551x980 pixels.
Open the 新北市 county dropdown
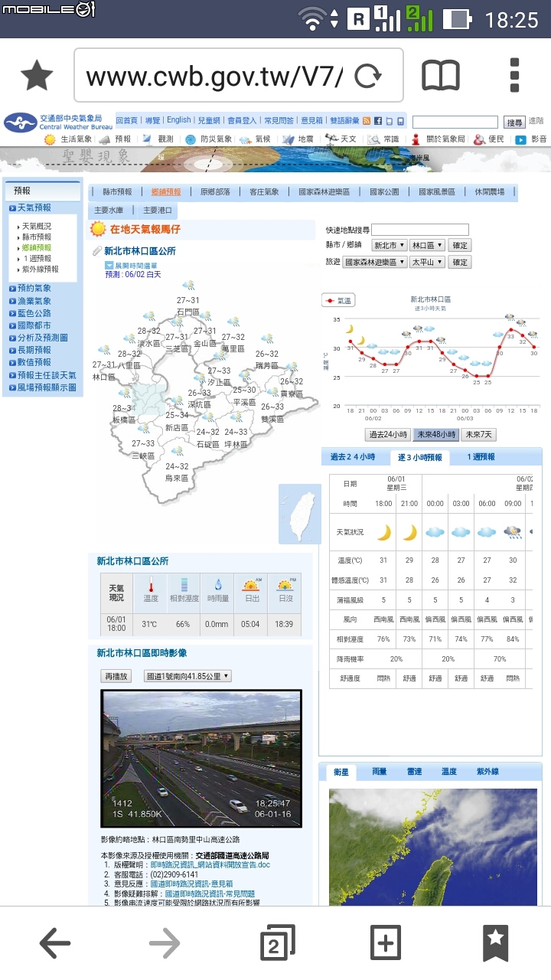pyautogui.click(x=389, y=245)
